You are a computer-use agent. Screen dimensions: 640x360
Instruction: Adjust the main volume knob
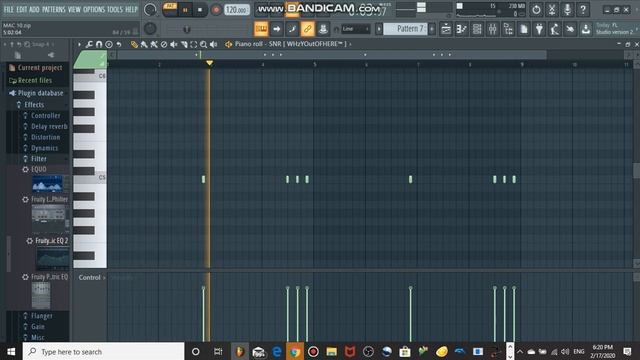click(x=150, y=9)
